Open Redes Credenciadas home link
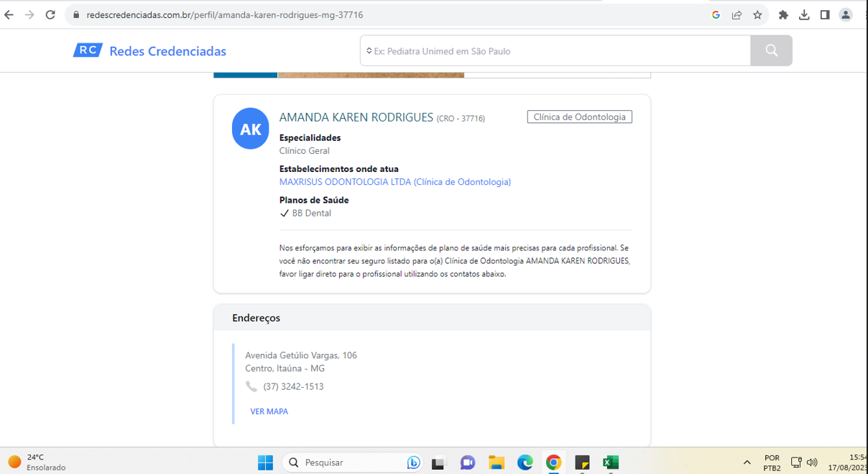Screen dimensions: 868x474 (167, 51)
